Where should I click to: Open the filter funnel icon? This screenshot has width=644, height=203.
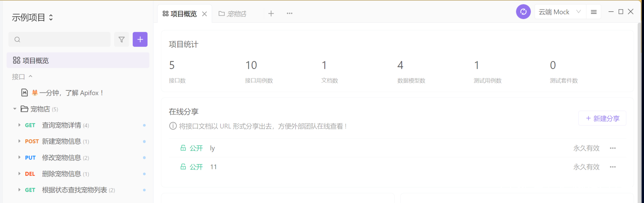pos(121,39)
